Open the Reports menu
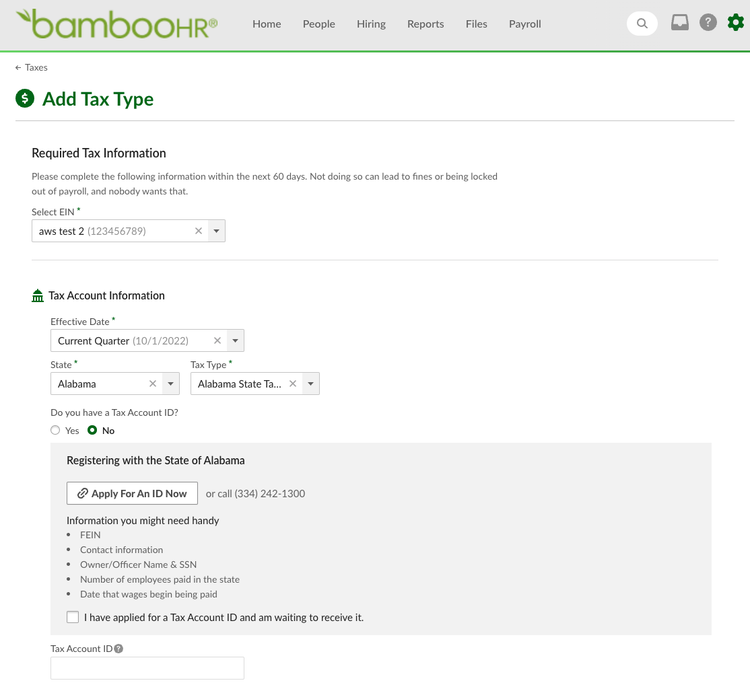The image size is (750, 691). pyautogui.click(x=426, y=24)
